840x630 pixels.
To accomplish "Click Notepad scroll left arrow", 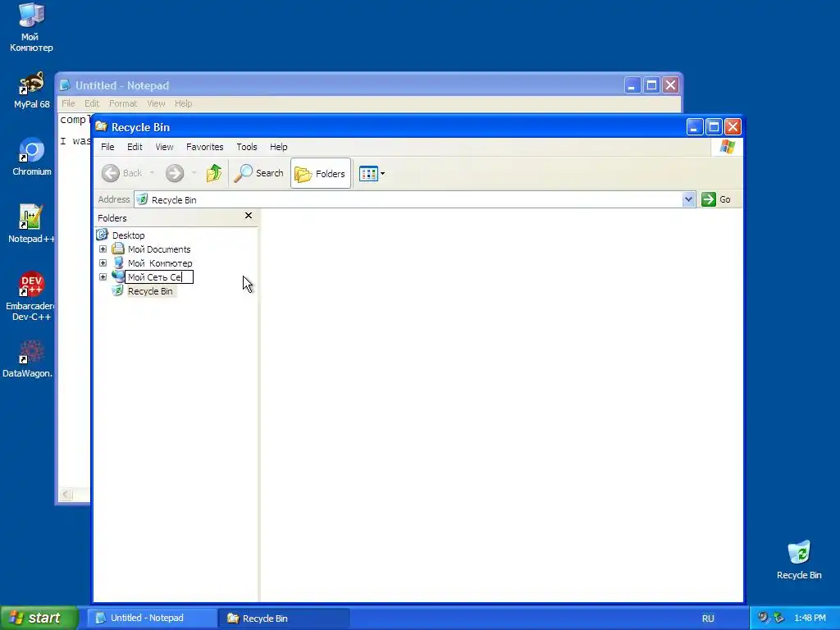I will (66, 494).
